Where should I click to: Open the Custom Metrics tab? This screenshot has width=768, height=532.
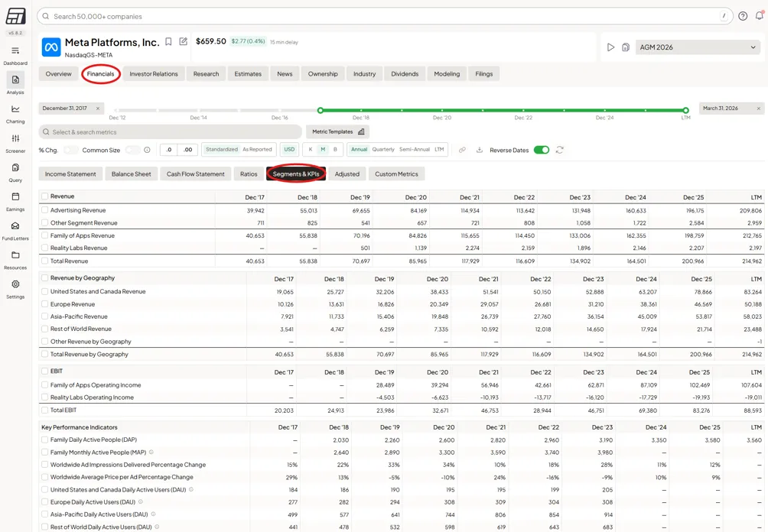396,174
